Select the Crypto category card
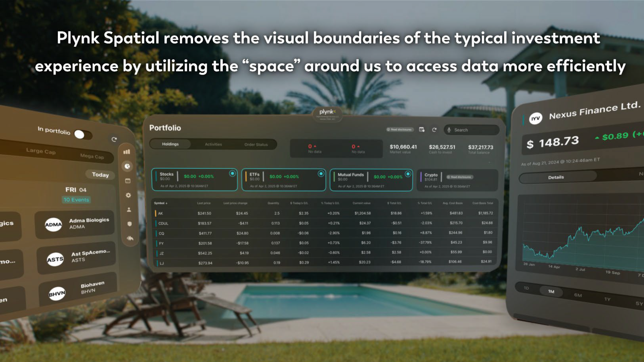The width and height of the screenshot is (644, 362). point(458,180)
